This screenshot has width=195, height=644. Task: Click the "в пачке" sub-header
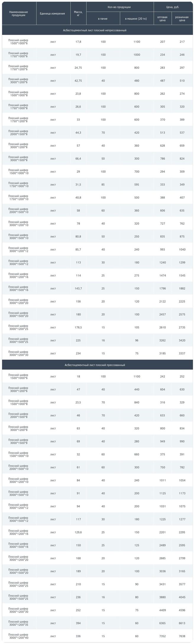click(103, 19)
